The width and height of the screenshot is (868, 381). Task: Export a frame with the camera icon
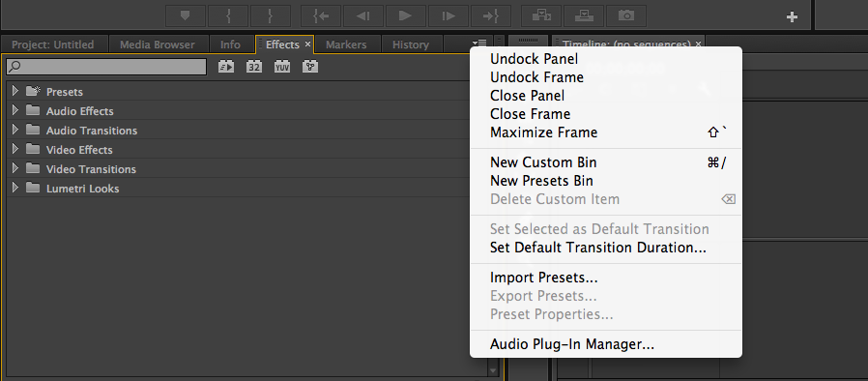pyautogui.click(x=626, y=16)
